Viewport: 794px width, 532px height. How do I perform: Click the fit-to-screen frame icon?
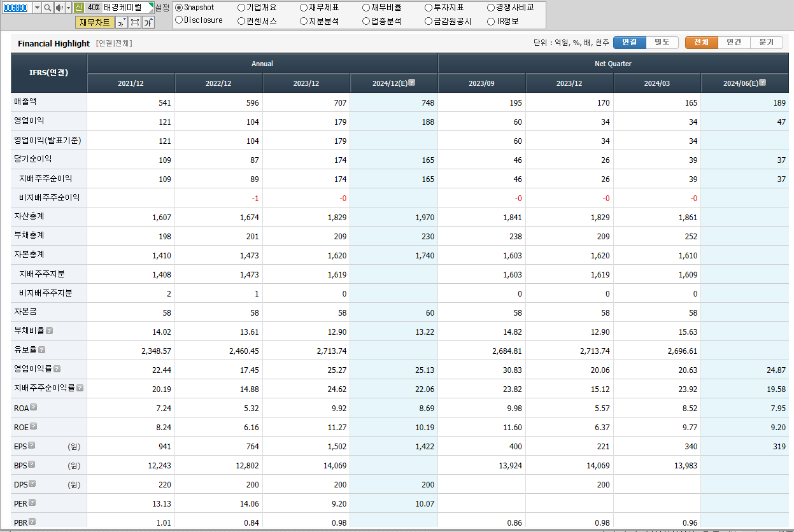point(134,22)
